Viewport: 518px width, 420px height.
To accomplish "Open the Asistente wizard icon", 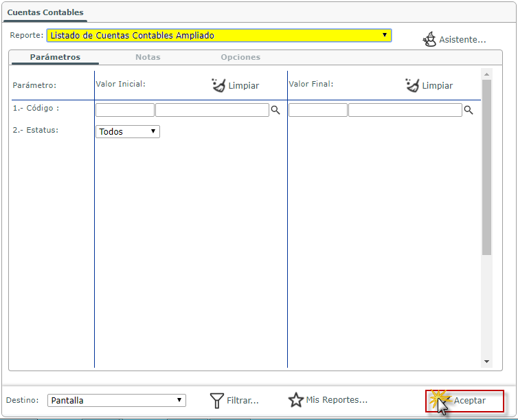I will (x=429, y=39).
